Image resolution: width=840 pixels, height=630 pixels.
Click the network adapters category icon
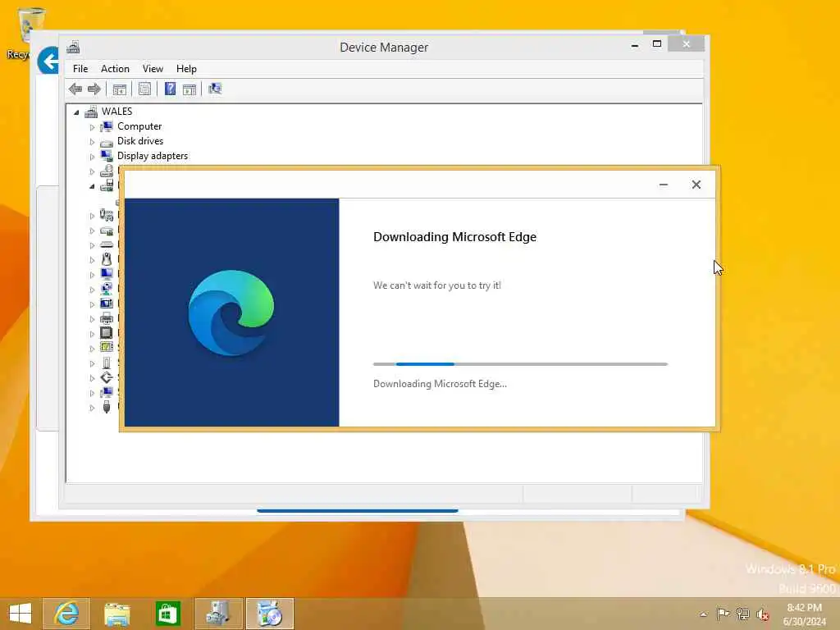pos(107,289)
